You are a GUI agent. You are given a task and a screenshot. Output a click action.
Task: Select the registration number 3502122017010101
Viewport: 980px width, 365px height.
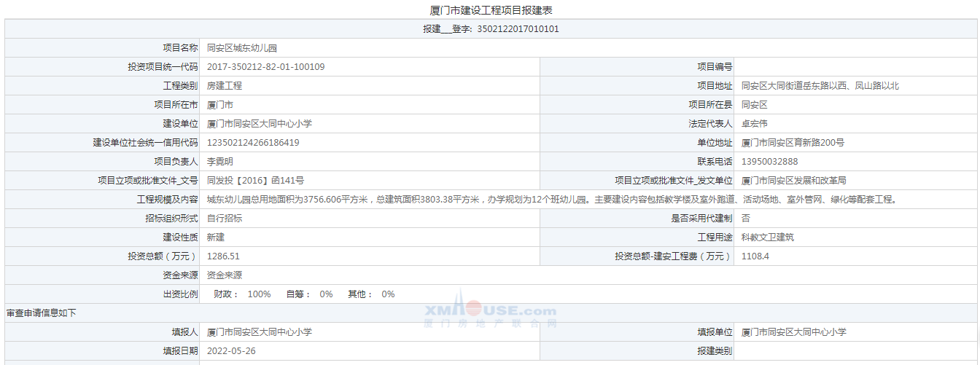[518, 29]
